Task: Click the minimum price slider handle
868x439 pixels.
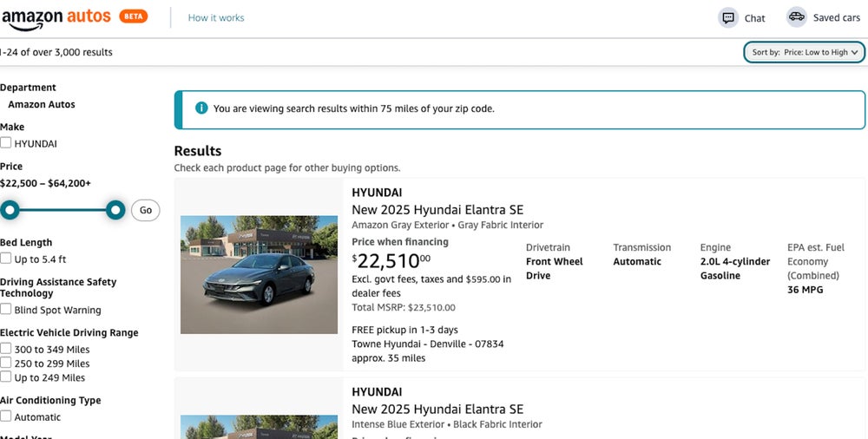Action: coord(10,210)
